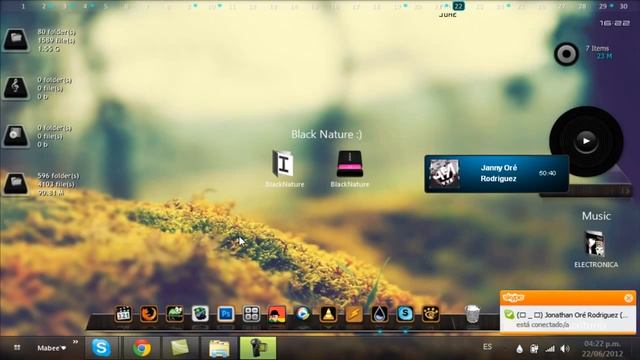Open the network signal tray icon

point(550,349)
